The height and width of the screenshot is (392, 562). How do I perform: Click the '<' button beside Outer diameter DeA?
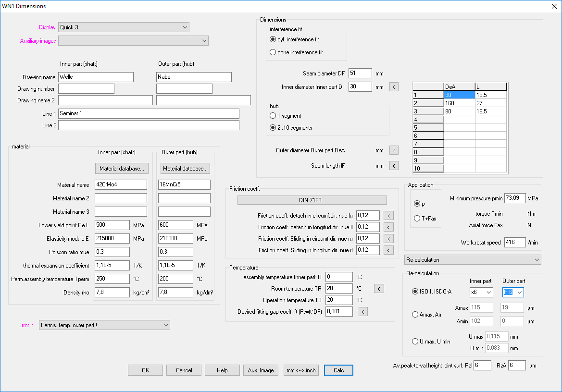point(394,150)
